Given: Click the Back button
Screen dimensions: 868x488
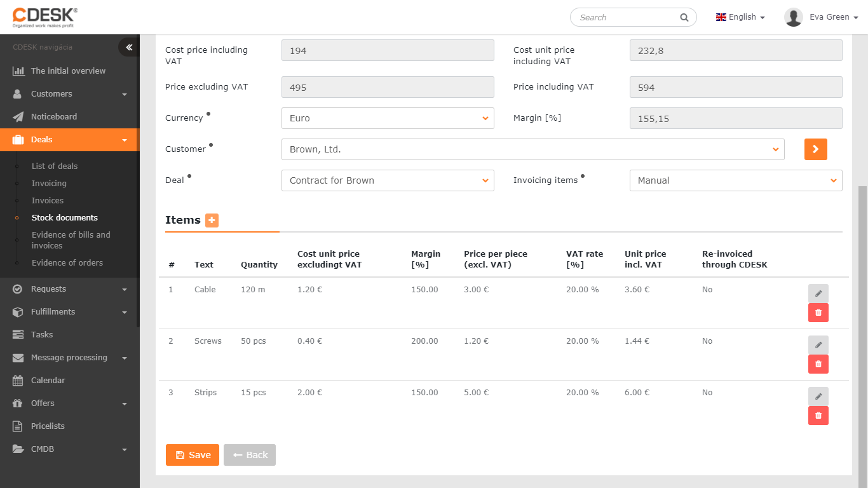Looking at the screenshot, I should pyautogui.click(x=250, y=455).
